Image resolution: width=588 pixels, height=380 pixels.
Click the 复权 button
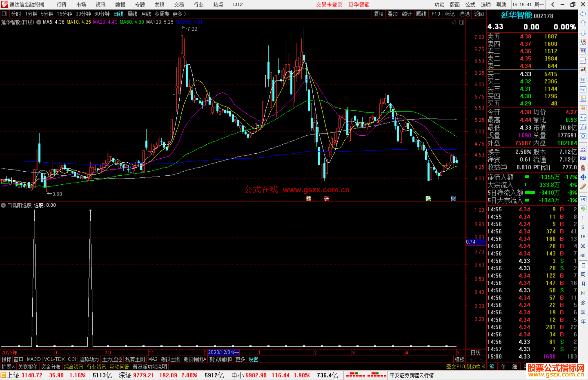(x=378, y=14)
